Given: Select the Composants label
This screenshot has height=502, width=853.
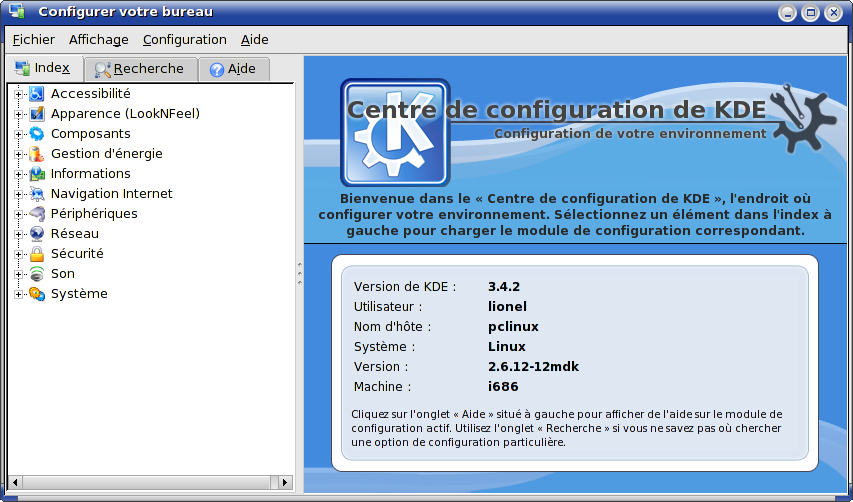Looking at the screenshot, I should (91, 134).
